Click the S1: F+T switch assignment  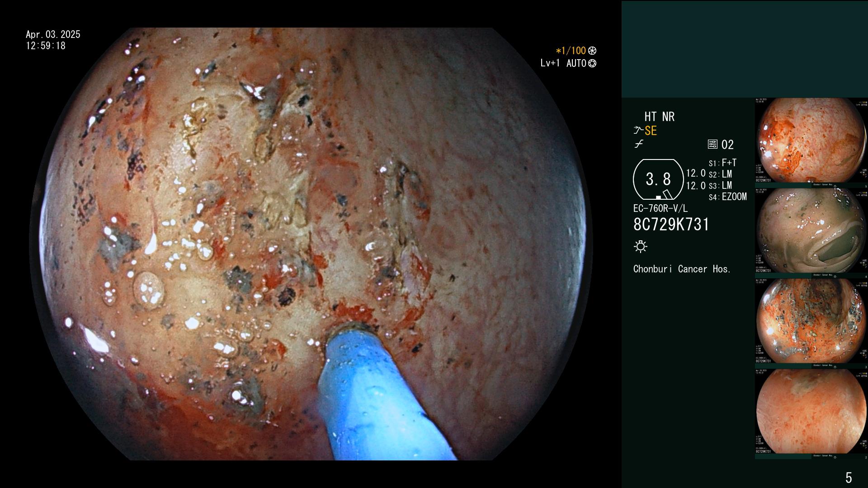tap(722, 163)
